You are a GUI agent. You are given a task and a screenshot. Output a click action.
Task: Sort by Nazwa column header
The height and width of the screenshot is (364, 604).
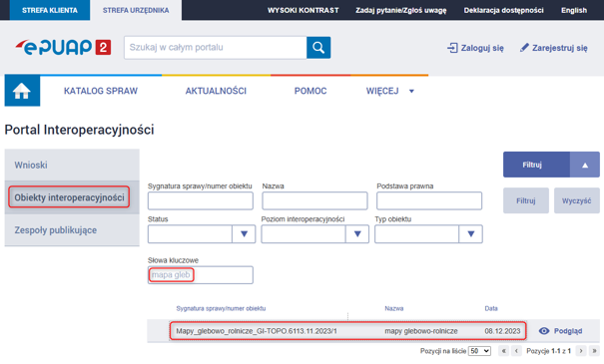pyautogui.click(x=394, y=308)
